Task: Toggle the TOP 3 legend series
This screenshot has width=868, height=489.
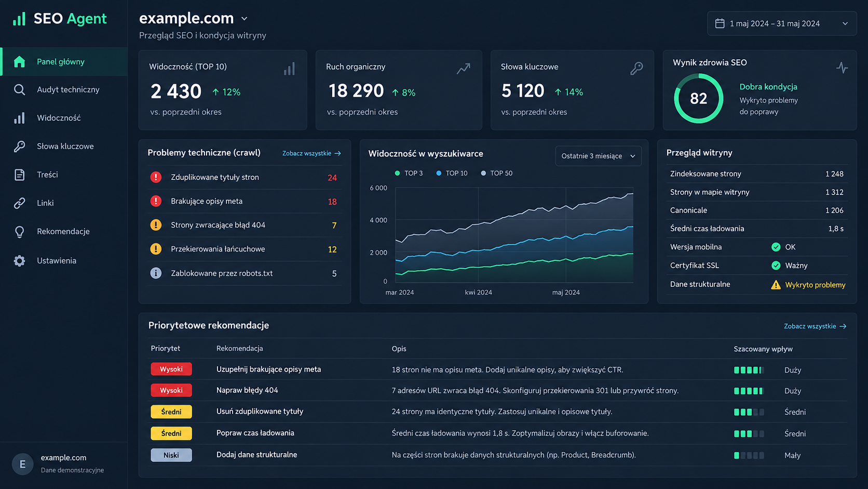Action: click(409, 173)
